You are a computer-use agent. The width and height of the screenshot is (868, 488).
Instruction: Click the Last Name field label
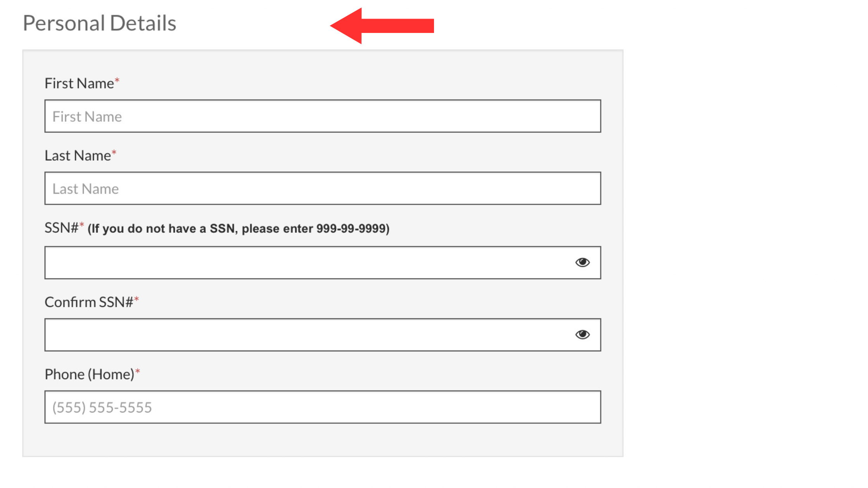(x=78, y=156)
